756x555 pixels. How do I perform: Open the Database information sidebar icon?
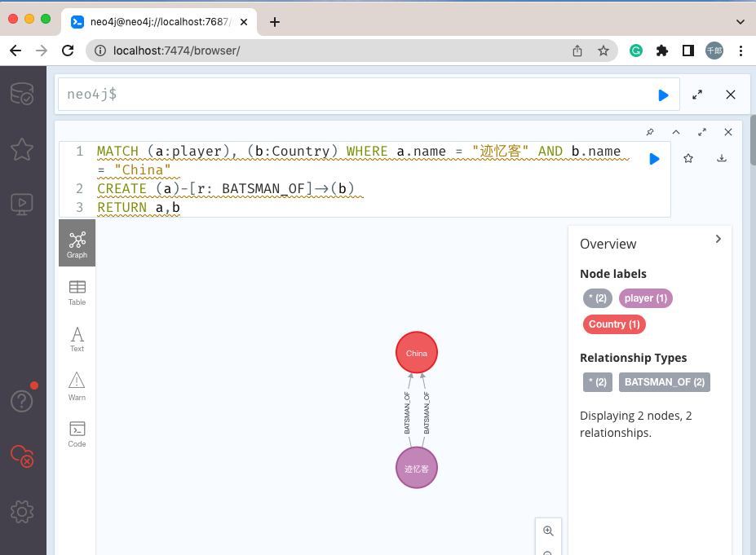point(22,94)
